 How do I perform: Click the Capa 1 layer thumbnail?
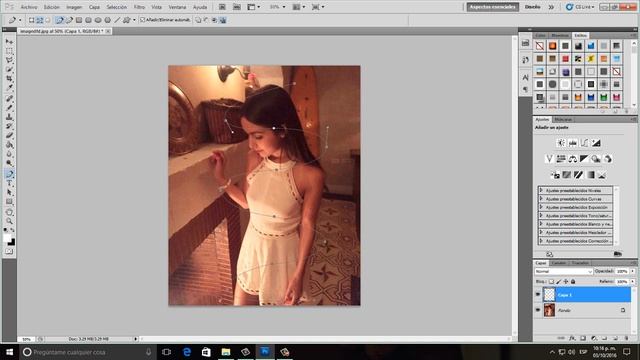click(x=549, y=294)
